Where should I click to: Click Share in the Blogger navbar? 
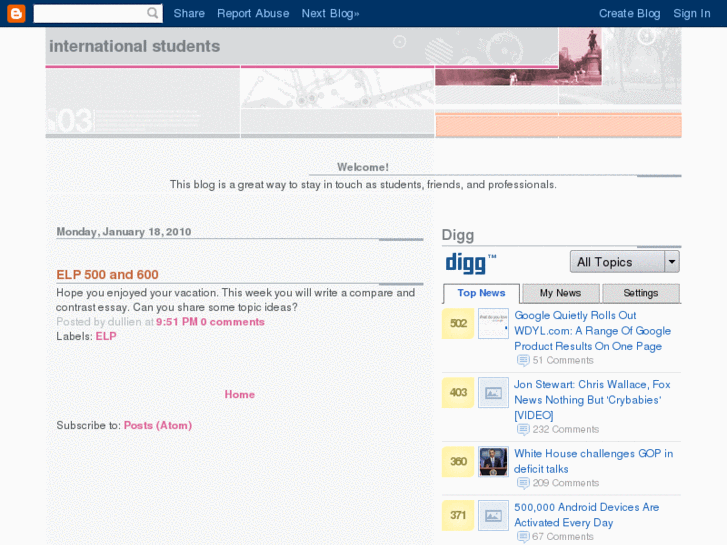(189, 13)
